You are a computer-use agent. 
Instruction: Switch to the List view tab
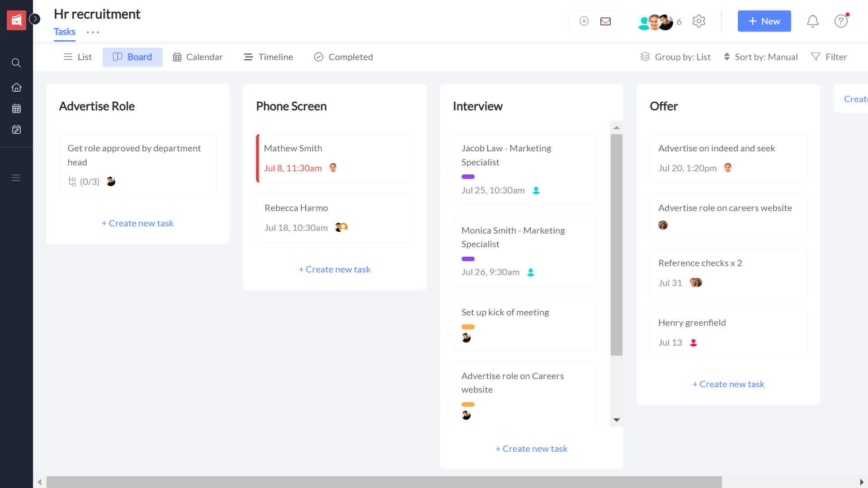[78, 56]
